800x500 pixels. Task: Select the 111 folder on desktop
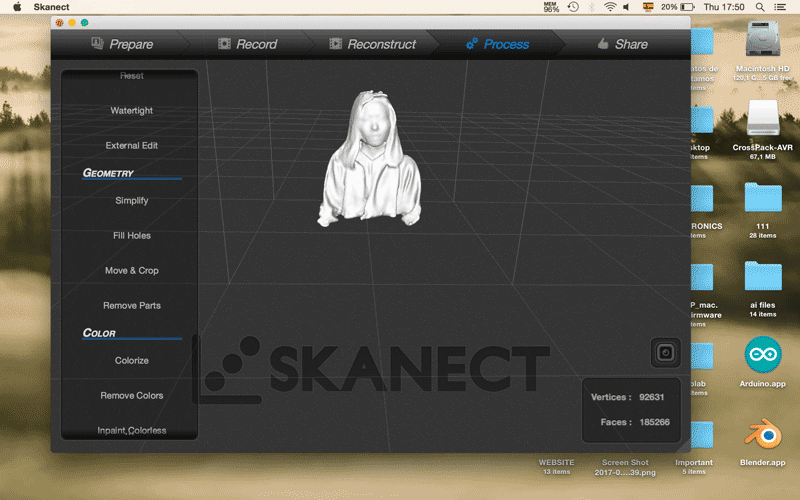763,197
